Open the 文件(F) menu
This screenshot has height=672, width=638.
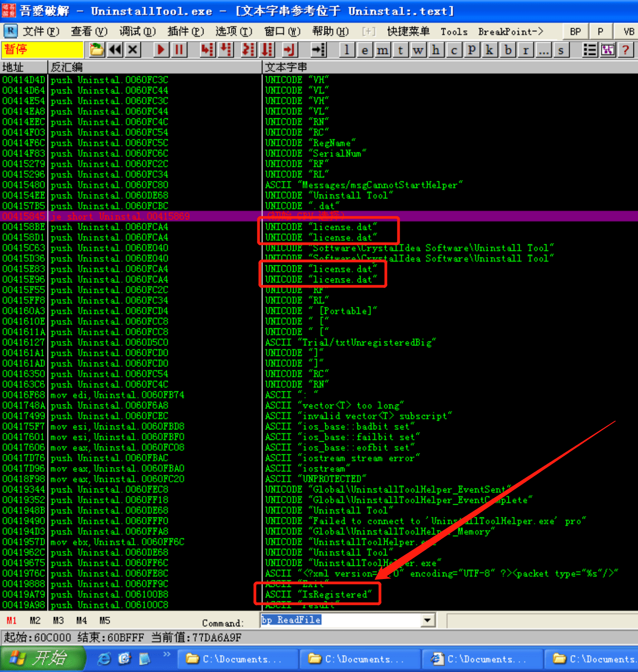click(x=41, y=31)
